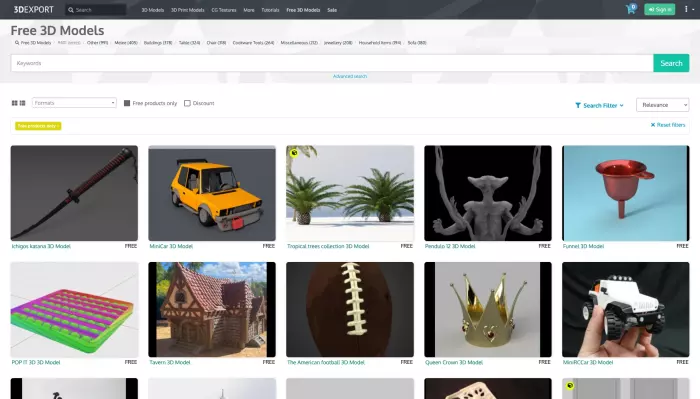Image resolution: width=700 pixels, height=399 pixels.
Task: Click the green Search button
Action: click(x=671, y=63)
